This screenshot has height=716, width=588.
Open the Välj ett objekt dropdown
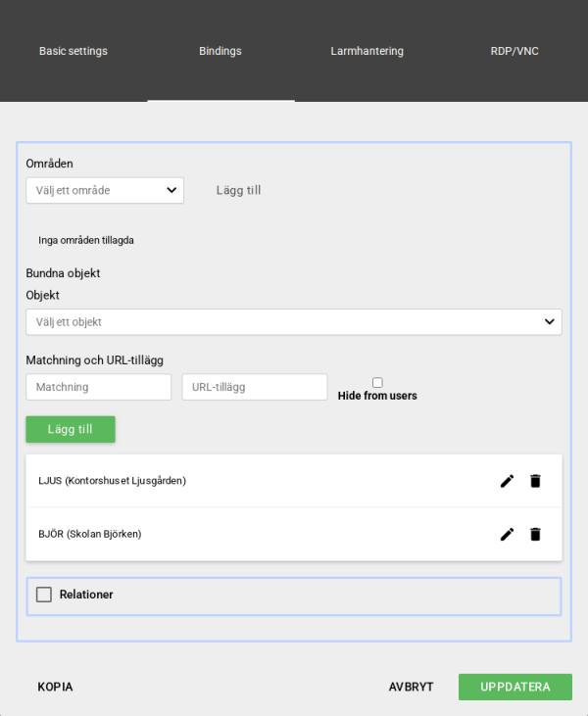point(294,322)
